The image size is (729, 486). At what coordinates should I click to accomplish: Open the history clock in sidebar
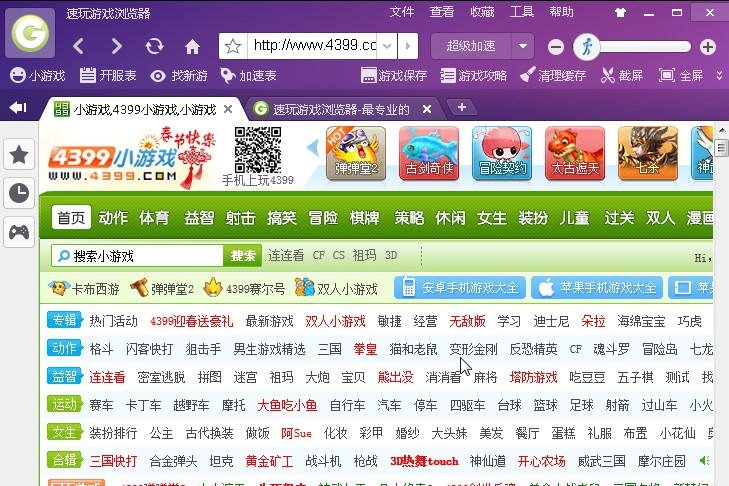(19, 193)
